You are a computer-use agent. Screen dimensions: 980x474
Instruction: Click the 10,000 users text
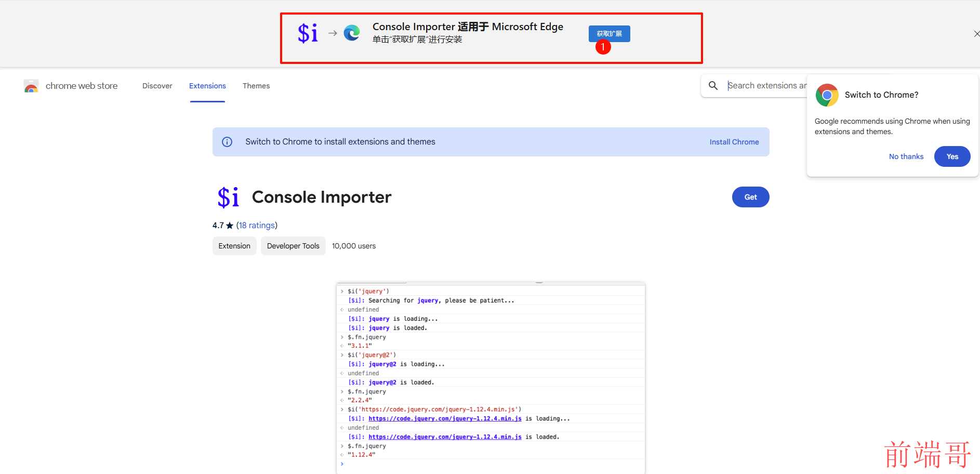[354, 246]
